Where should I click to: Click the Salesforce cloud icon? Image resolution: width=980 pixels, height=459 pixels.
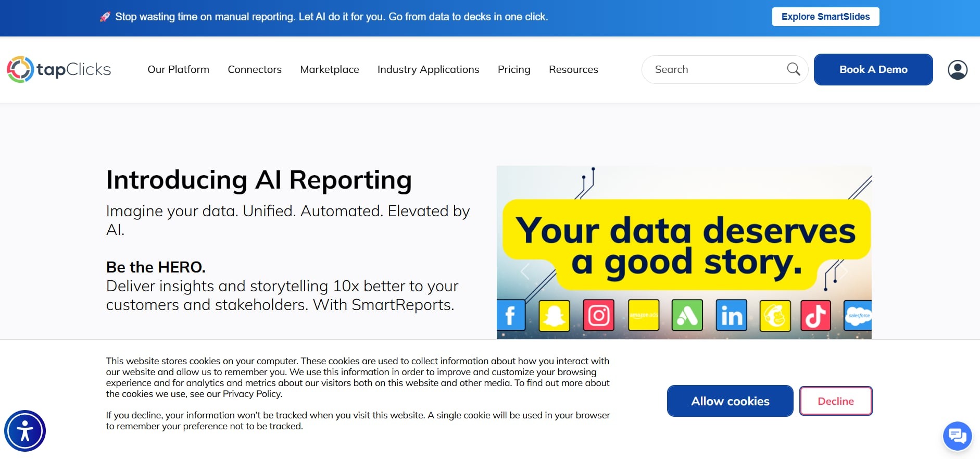click(x=858, y=315)
